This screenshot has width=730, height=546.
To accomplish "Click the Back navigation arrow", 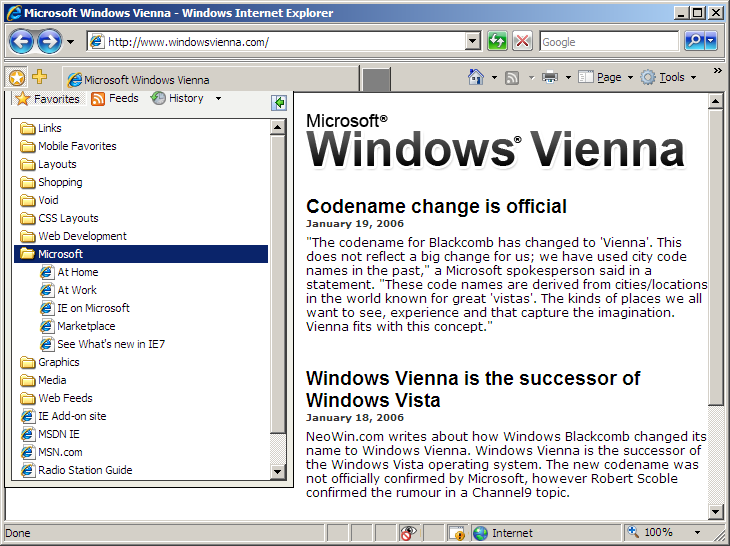I will coord(21,42).
